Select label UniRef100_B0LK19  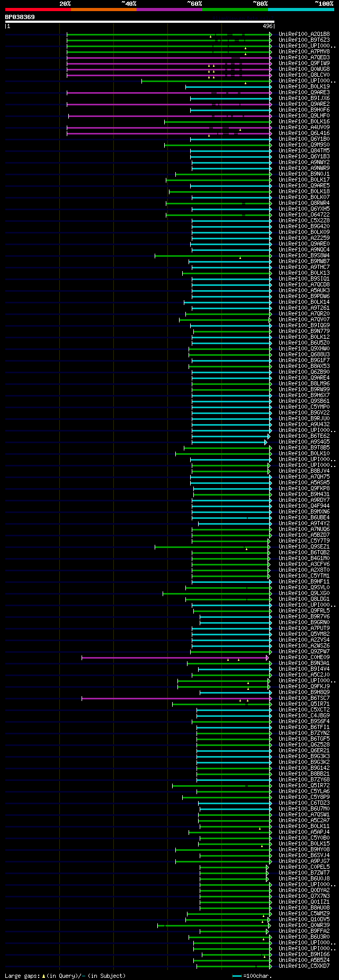tap(304, 87)
